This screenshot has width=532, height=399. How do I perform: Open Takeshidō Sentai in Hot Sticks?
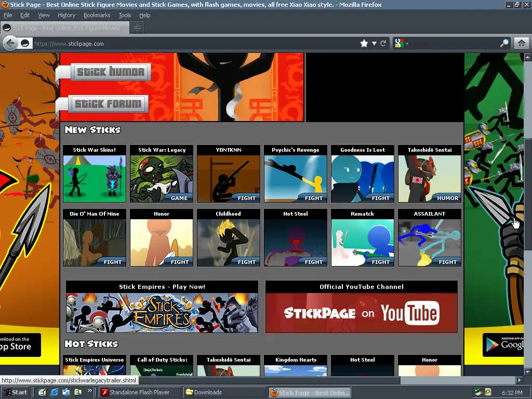(x=229, y=365)
